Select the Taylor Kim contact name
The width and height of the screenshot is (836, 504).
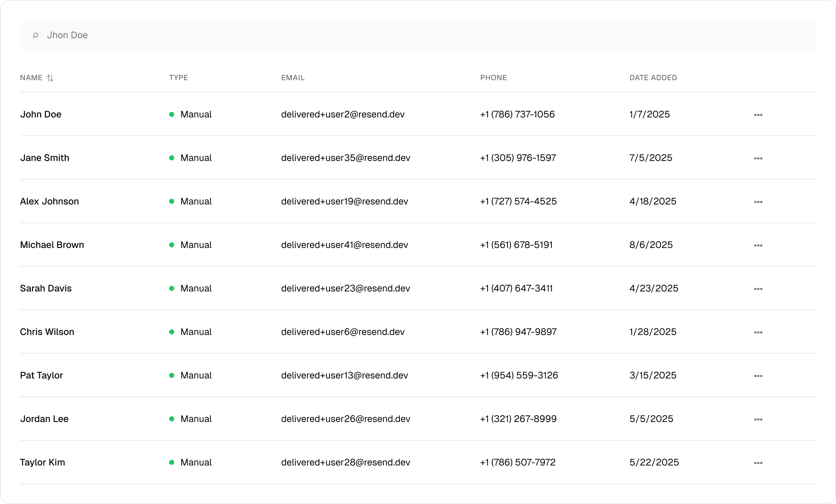coord(42,462)
